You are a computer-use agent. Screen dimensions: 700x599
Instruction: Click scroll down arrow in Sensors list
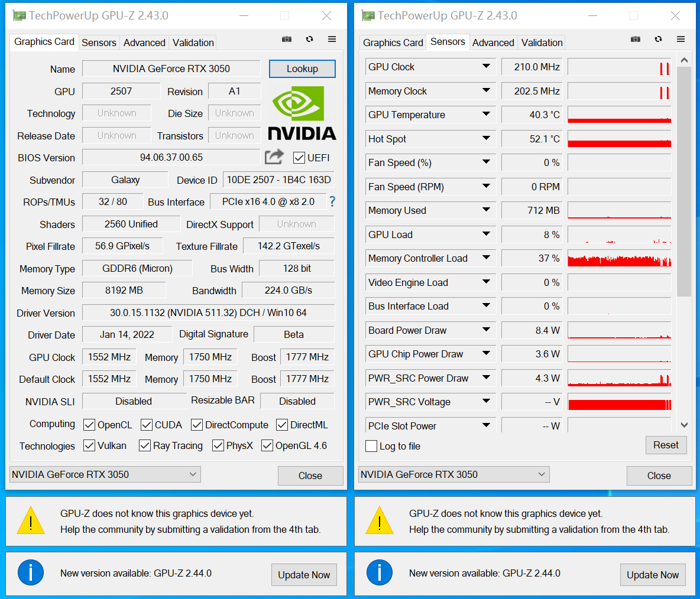(x=684, y=425)
